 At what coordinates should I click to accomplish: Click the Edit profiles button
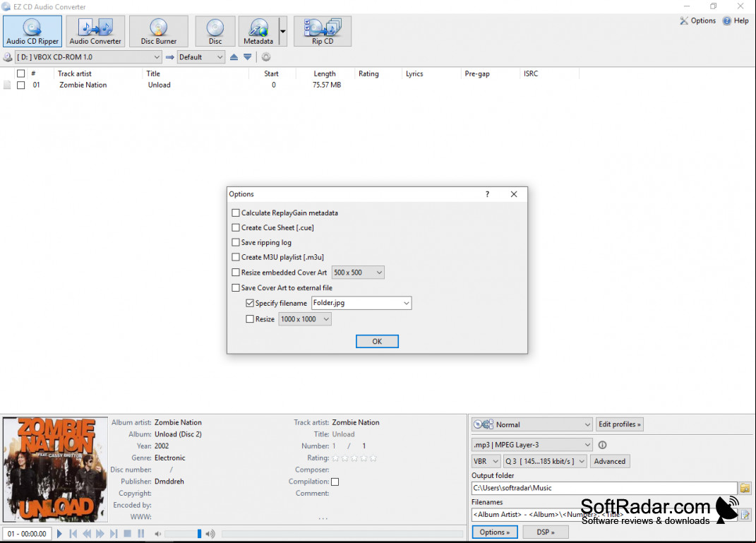click(620, 424)
